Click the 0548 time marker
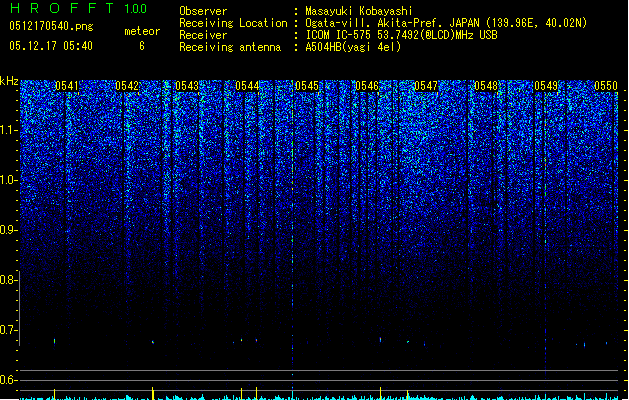This screenshot has height=400, width=629. pos(486,86)
